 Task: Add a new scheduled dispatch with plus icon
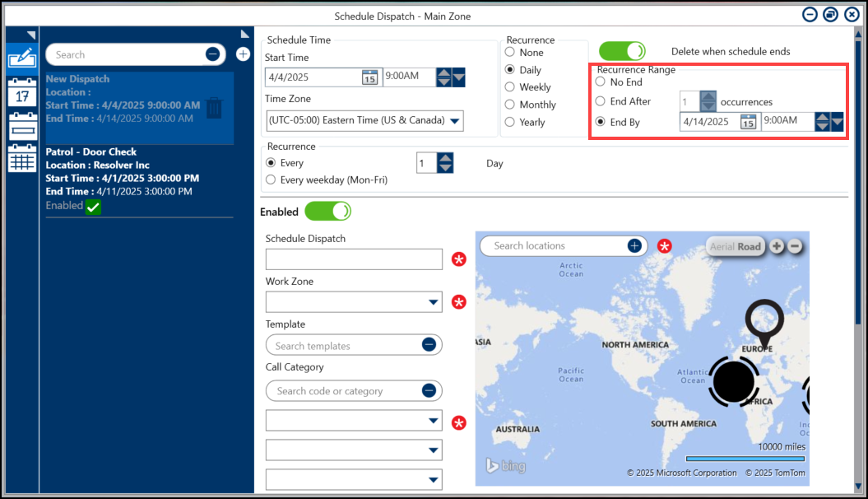tap(243, 54)
